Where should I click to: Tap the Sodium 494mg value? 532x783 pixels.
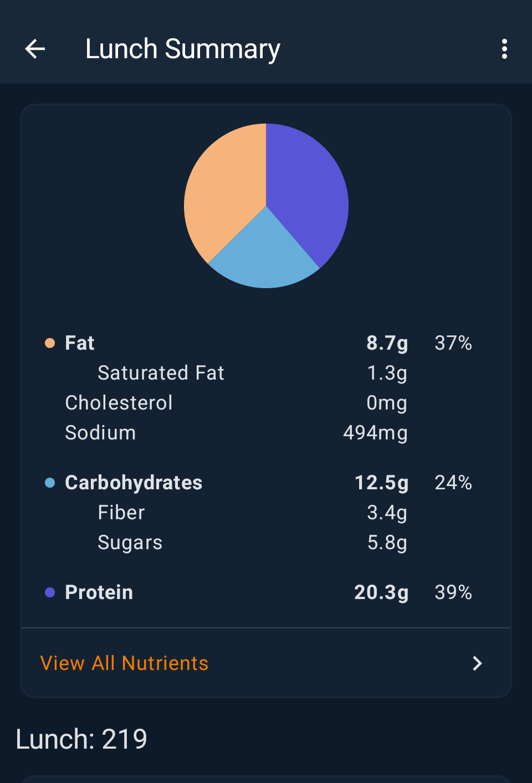pyautogui.click(x=375, y=433)
